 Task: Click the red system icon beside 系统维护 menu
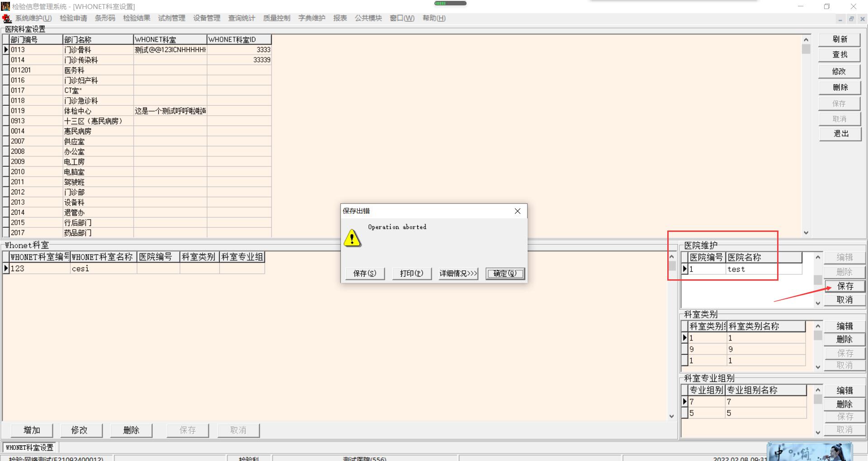[7, 18]
